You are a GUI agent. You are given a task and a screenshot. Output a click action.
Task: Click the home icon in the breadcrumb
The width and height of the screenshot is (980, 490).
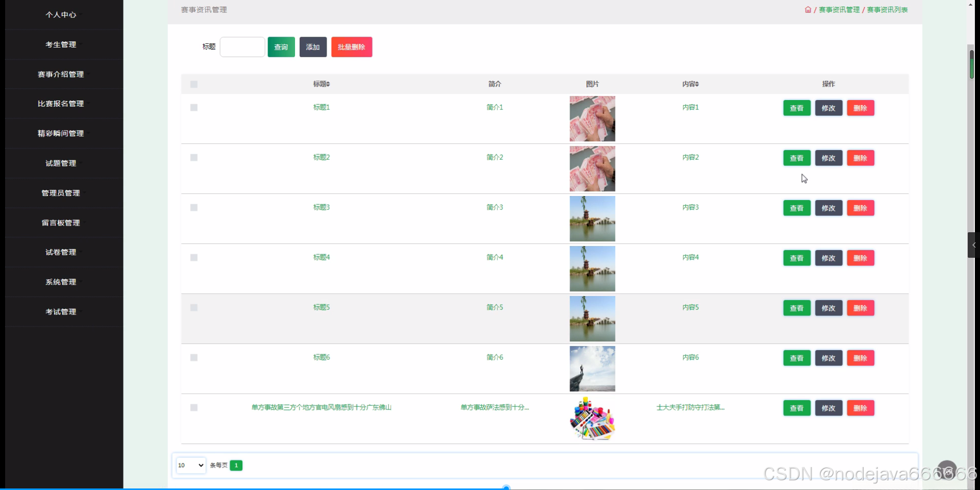click(809, 9)
